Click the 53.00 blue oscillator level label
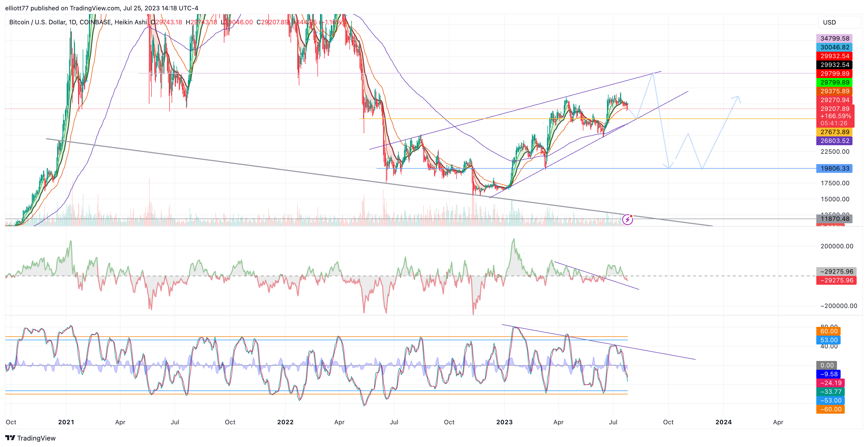Image resolution: width=868 pixels, height=447 pixels. coord(828,340)
